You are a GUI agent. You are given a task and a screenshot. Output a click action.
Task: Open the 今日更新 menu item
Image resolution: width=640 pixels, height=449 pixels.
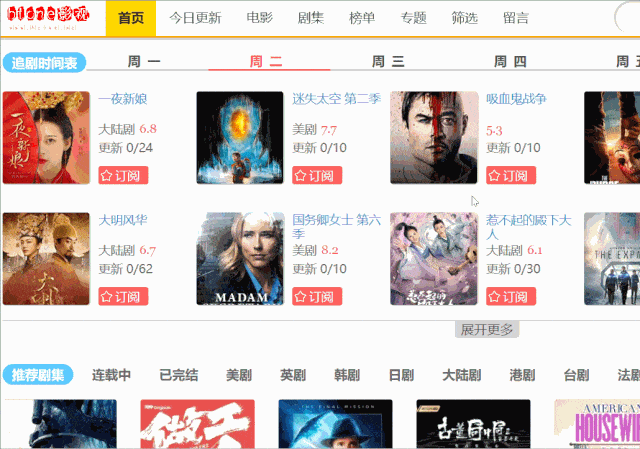coord(195,18)
